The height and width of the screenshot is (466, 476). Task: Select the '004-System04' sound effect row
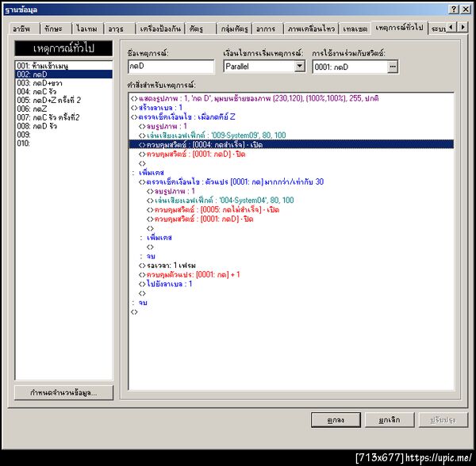pos(291,200)
